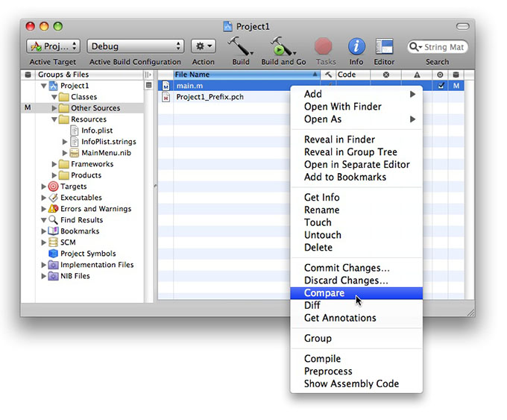
Task: Click the search magnifier dropdown icon
Action: 415,47
